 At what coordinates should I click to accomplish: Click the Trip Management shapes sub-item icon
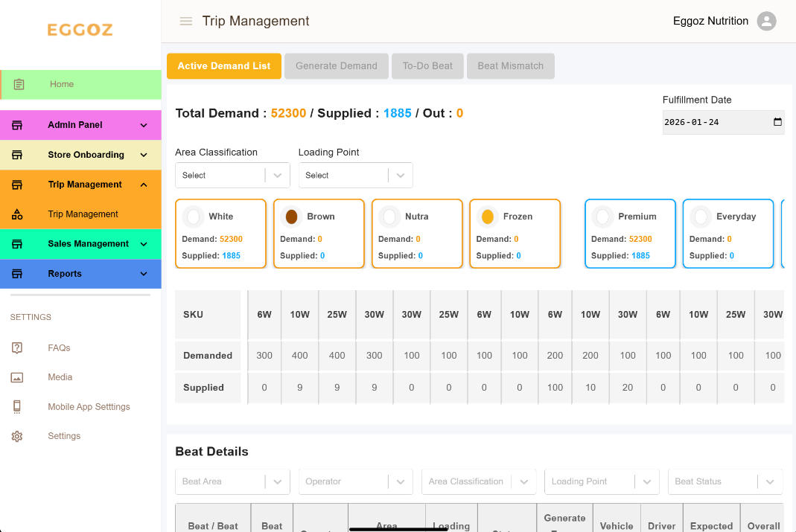pyautogui.click(x=17, y=214)
